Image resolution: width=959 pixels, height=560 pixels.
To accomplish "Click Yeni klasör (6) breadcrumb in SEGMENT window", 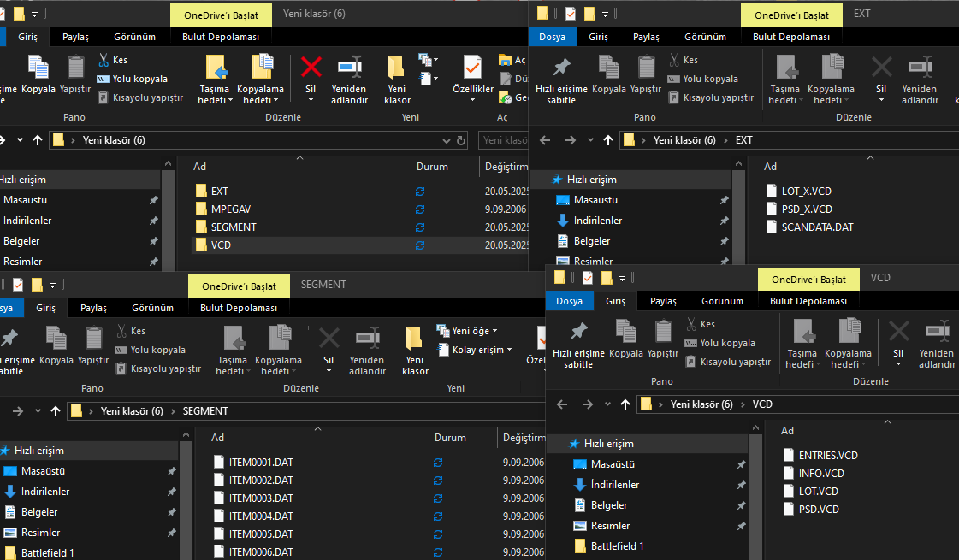I will [132, 411].
